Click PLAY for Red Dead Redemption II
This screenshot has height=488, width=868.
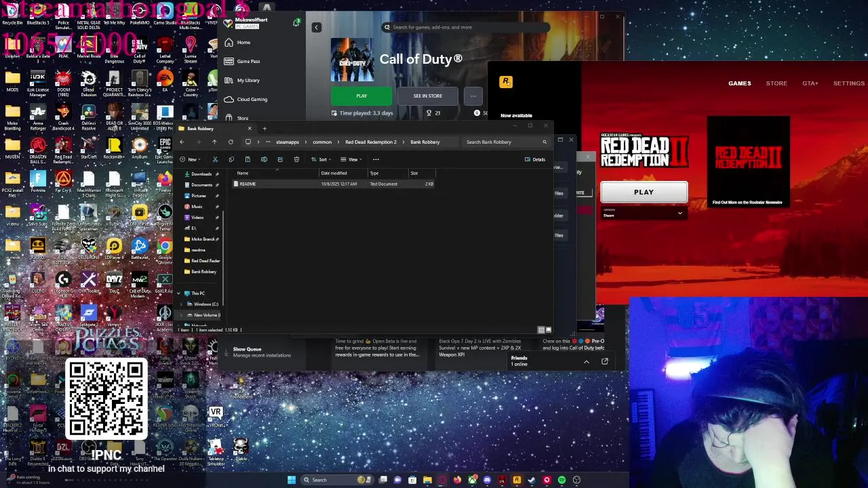(x=644, y=192)
